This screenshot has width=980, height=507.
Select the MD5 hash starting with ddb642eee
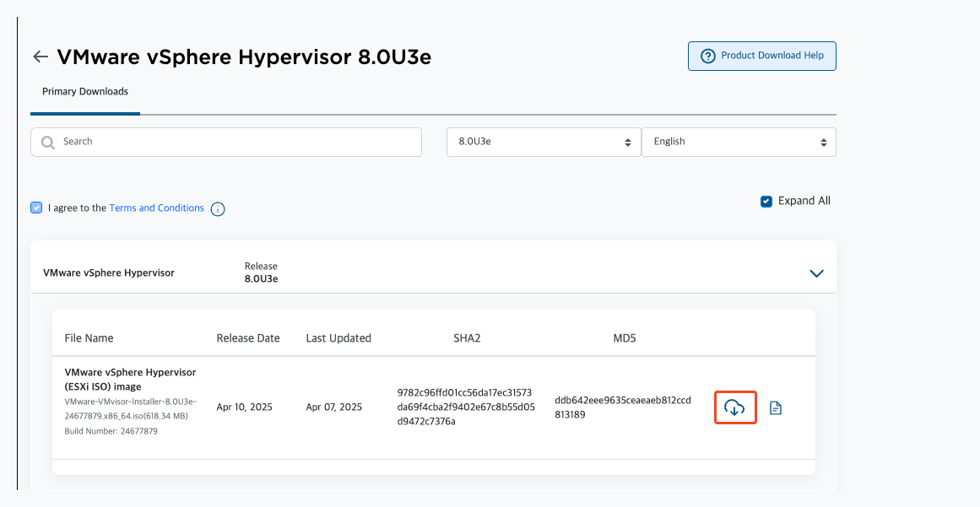click(623, 407)
